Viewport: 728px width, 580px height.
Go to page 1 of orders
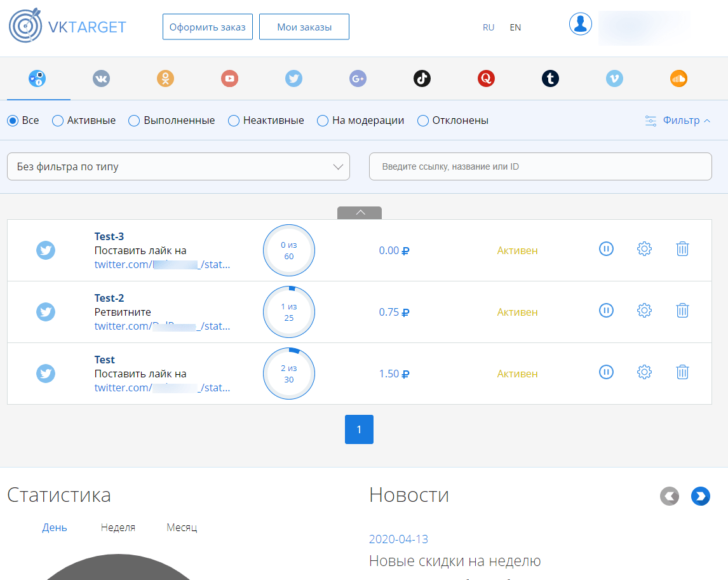(x=359, y=429)
